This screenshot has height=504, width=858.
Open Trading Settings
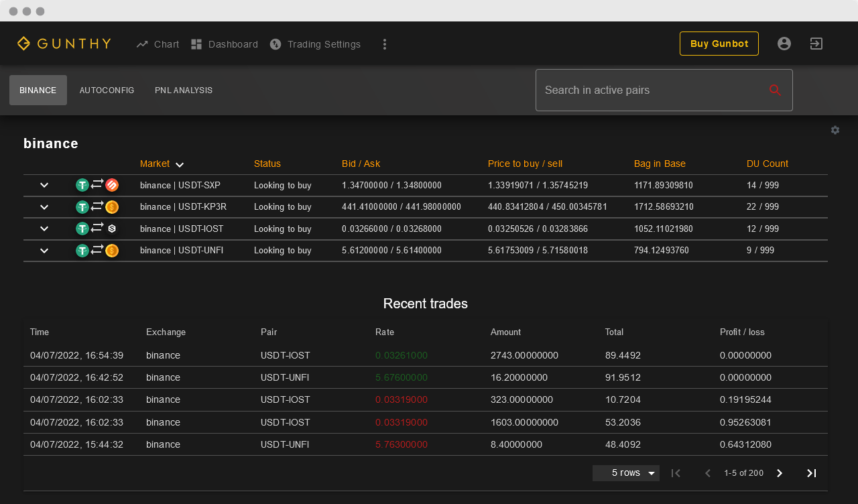point(315,44)
